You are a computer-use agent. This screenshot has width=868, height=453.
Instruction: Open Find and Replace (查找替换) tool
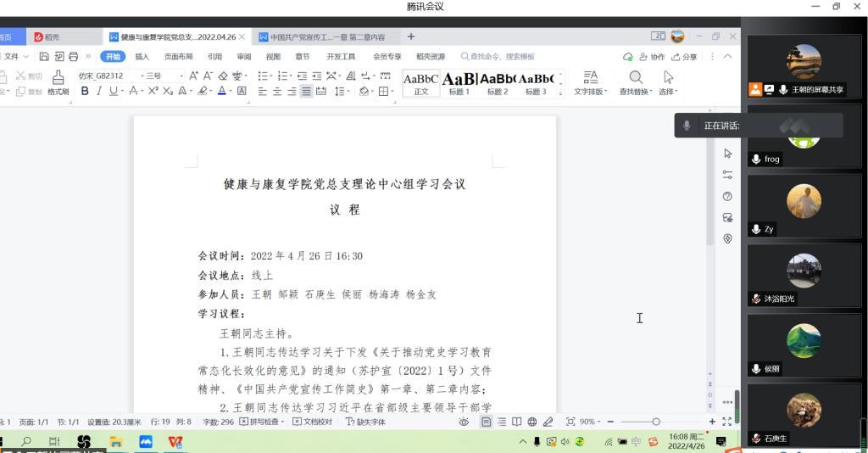tap(635, 82)
